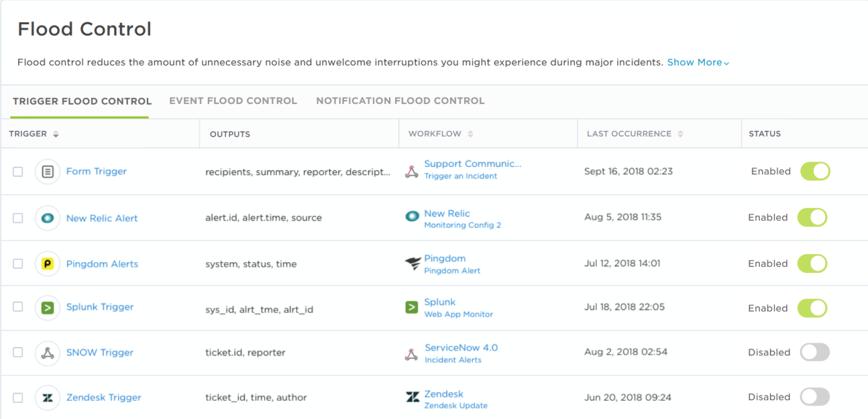Disable the Pingdom Alerts status toggle
This screenshot has width=868, height=419.
click(x=813, y=264)
